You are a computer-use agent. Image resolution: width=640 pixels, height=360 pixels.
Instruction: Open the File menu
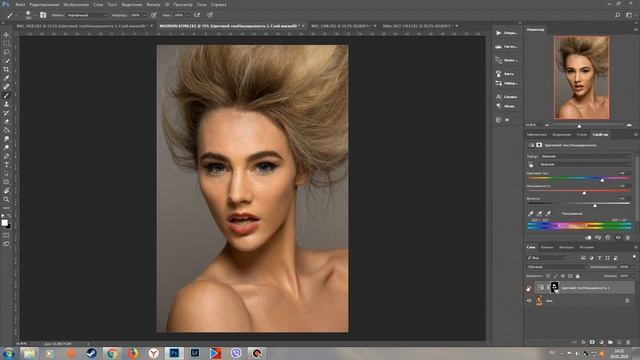20,4
